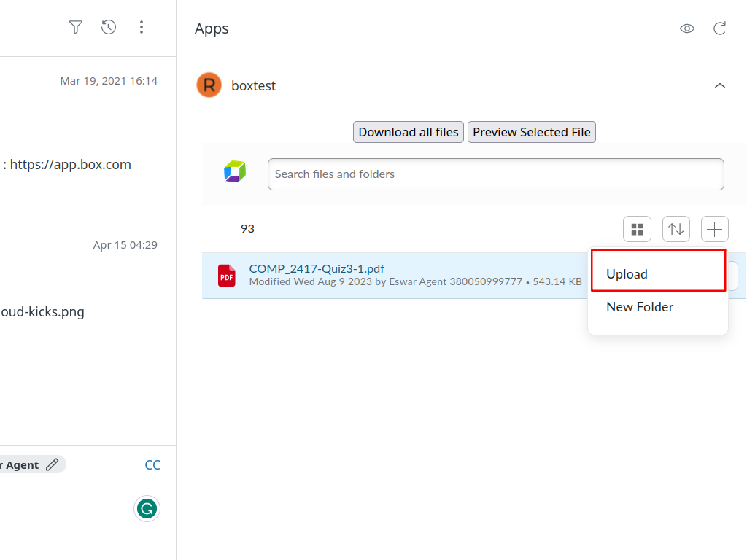Switch to grid view of files
Image resolution: width=747 pixels, height=560 pixels.
[x=637, y=230]
